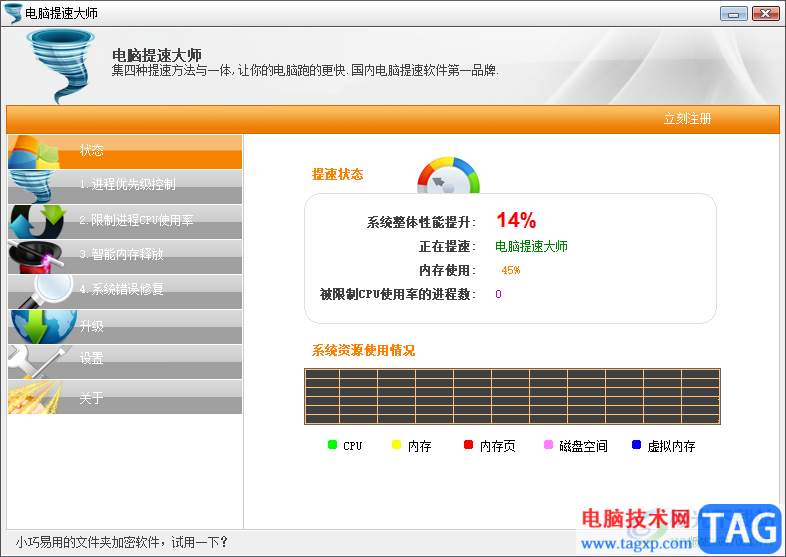786x557 pixels.
Task: Click the 提速状态 section heading
Action: (x=337, y=174)
